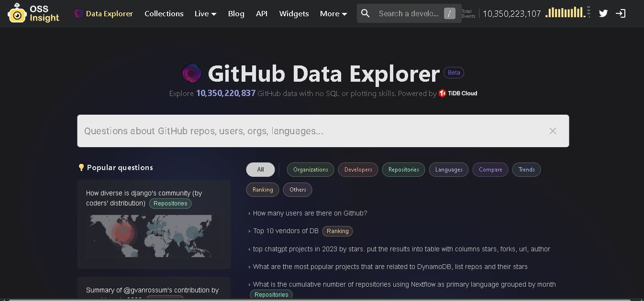Click the TiDB Cloud logo
The width and height of the screenshot is (644, 301).
(457, 93)
